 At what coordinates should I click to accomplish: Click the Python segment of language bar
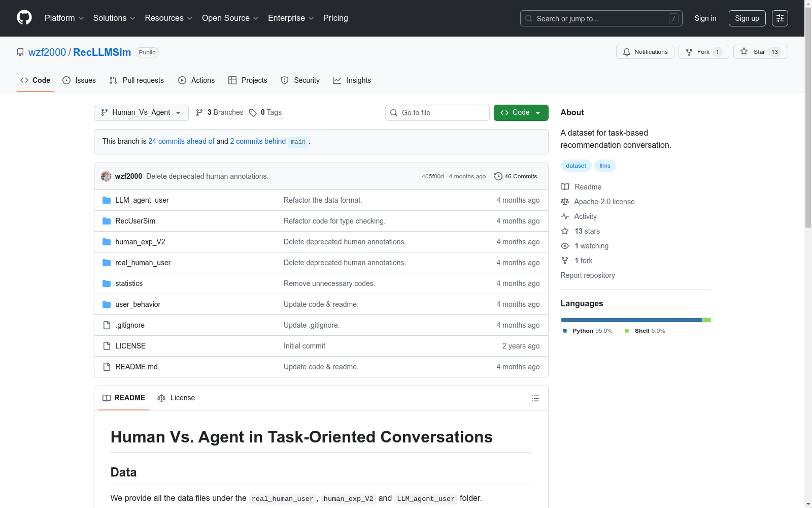[x=631, y=320]
